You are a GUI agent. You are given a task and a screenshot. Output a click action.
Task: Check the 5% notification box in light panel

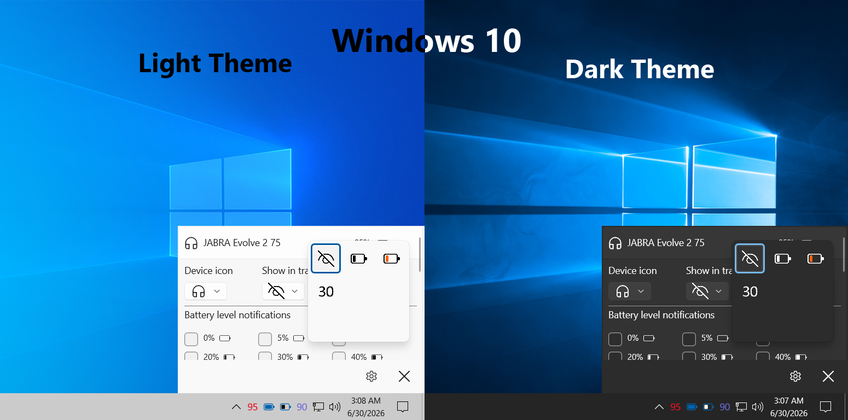[x=264, y=339]
